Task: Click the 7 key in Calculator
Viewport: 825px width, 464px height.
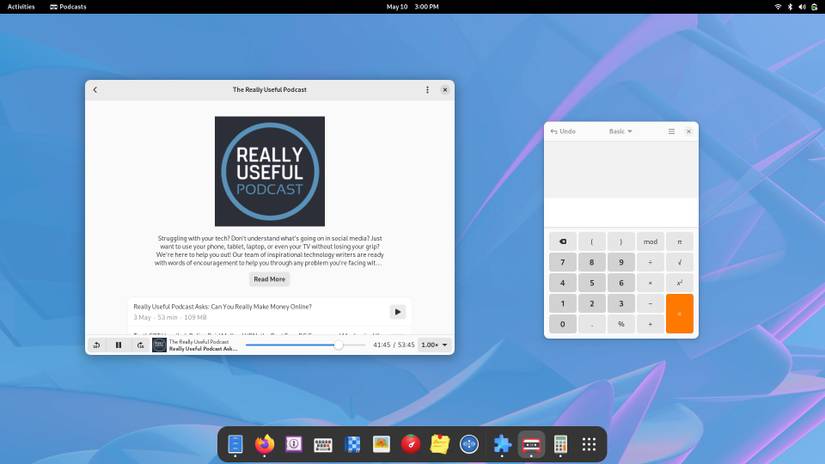Action: [563, 262]
